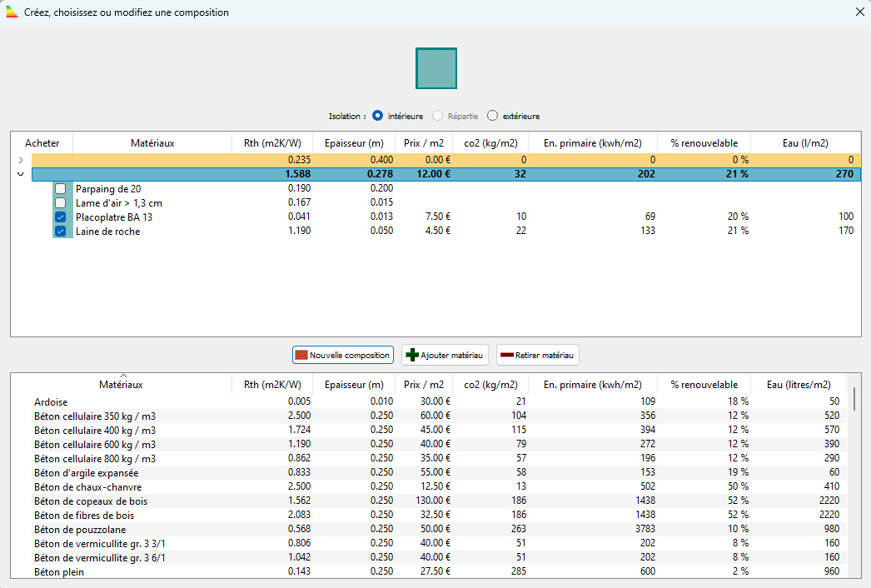Click the red minus Retirer matériau icon

point(506,355)
